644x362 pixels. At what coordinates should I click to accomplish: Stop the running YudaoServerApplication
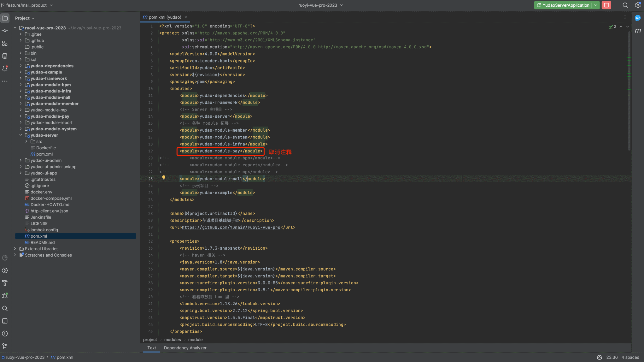coord(606,5)
